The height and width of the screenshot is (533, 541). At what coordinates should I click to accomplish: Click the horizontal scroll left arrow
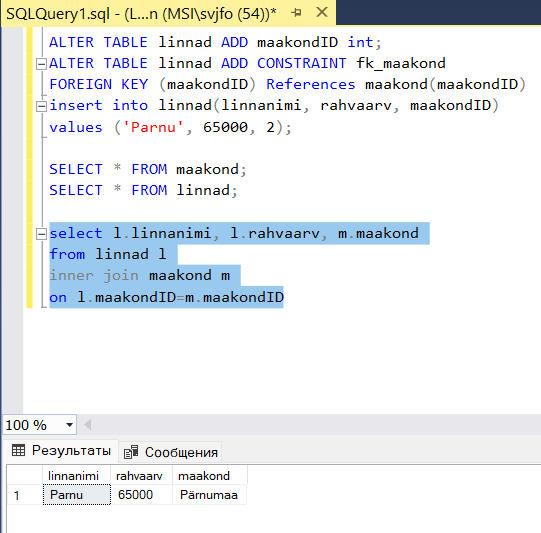point(88,425)
